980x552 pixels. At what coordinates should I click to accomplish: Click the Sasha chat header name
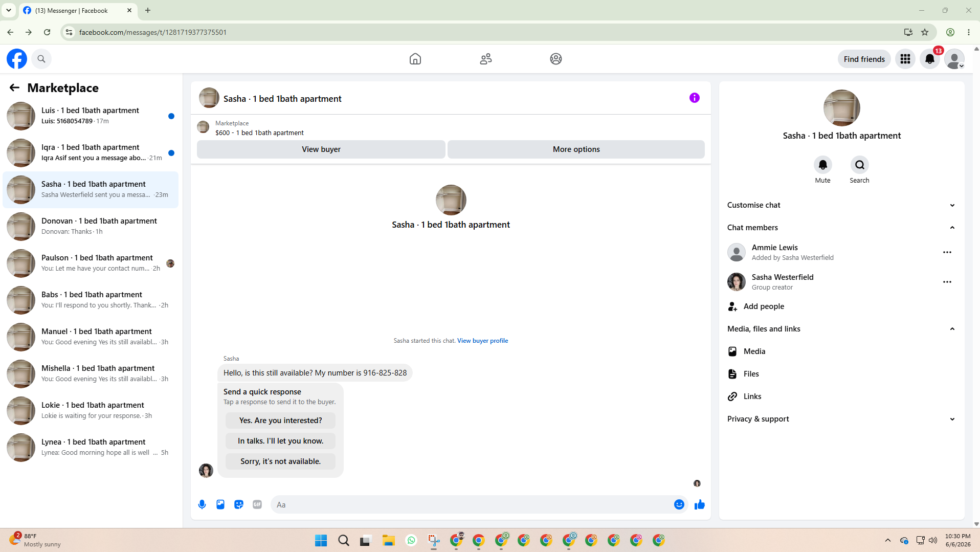pyautogui.click(x=282, y=99)
